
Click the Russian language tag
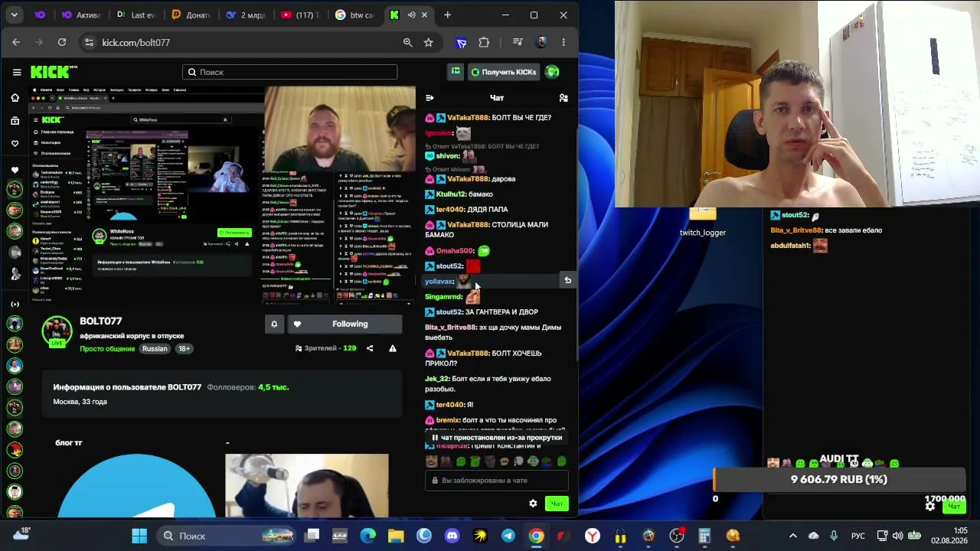[155, 349]
